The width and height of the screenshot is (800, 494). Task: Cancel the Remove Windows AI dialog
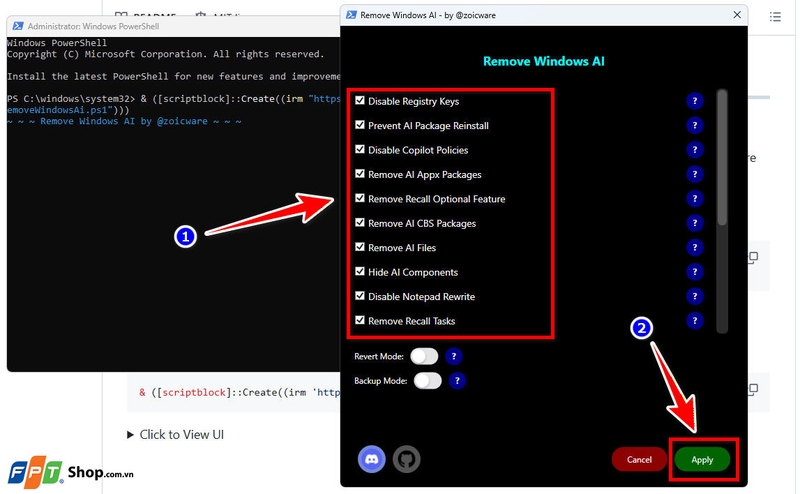click(x=639, y=459)
